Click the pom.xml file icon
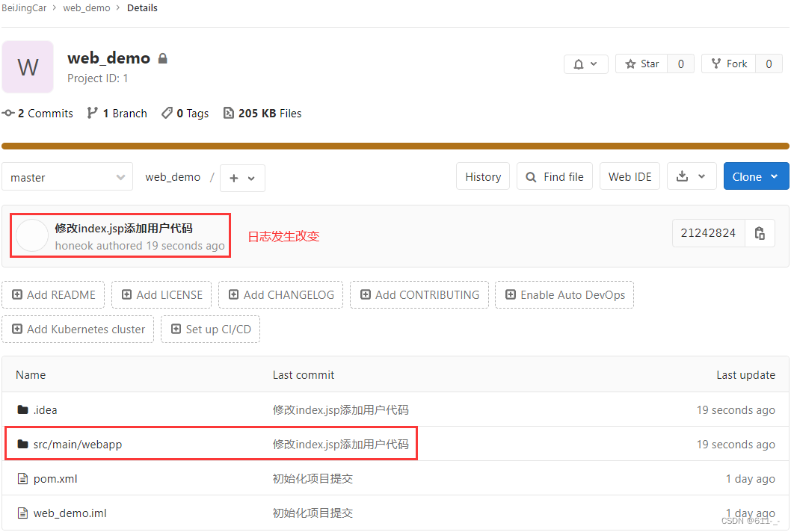This screenshot has width=791, height=532. click(x=22, y=478)
